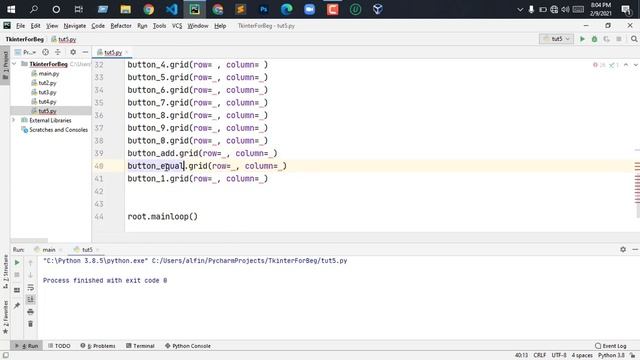This screenshot has width=640, height=360.
Task: Click 4 spaces indent setting
Action: [582, 356]
